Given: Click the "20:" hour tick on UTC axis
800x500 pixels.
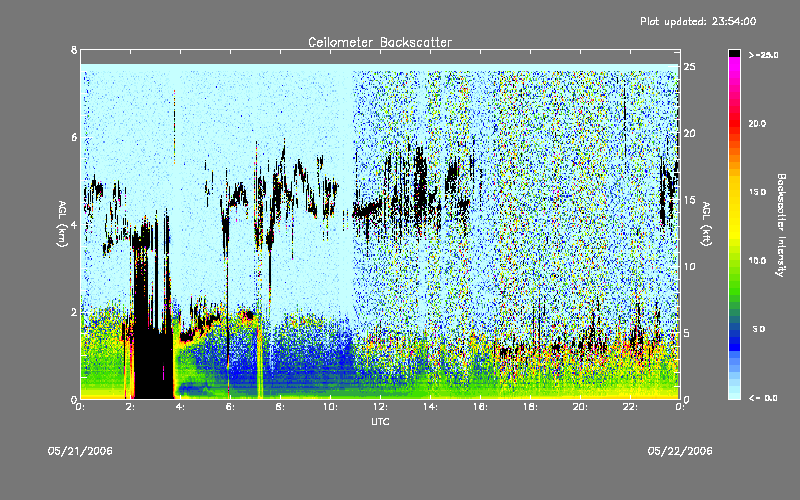Looking at the screenshot, I should pos(580,407).
